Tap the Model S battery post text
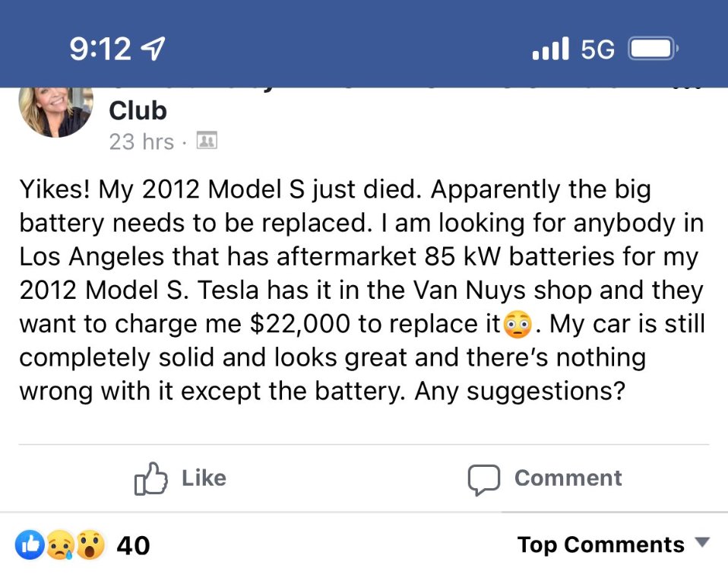Screen dimensions: 728x584 pos(362,290)
